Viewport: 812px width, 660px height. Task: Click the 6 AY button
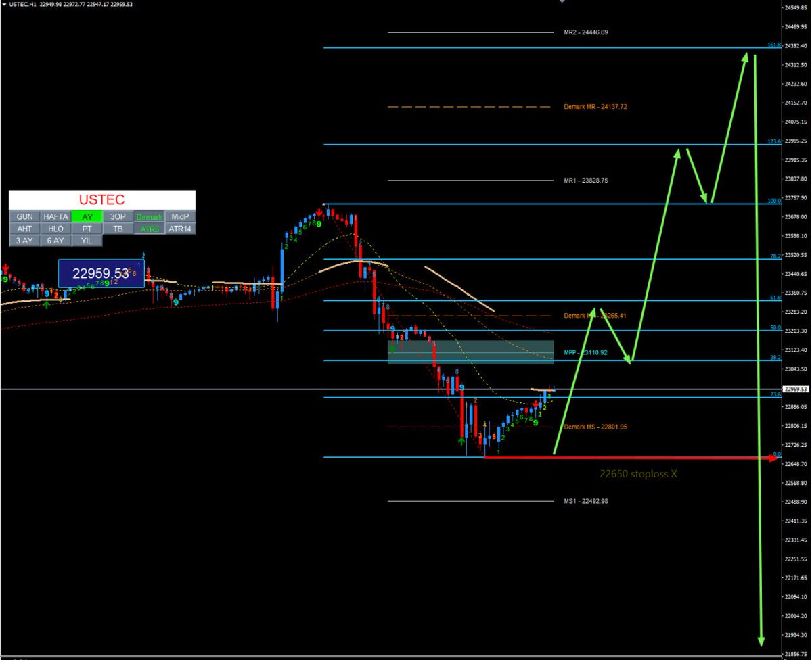coord(55,240)
